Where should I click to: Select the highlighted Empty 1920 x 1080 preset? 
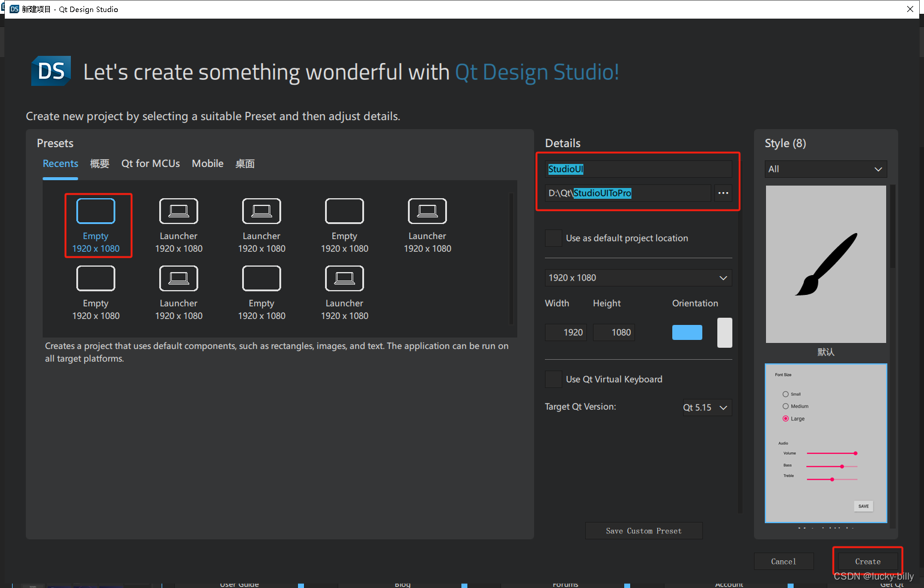point(96,226)
